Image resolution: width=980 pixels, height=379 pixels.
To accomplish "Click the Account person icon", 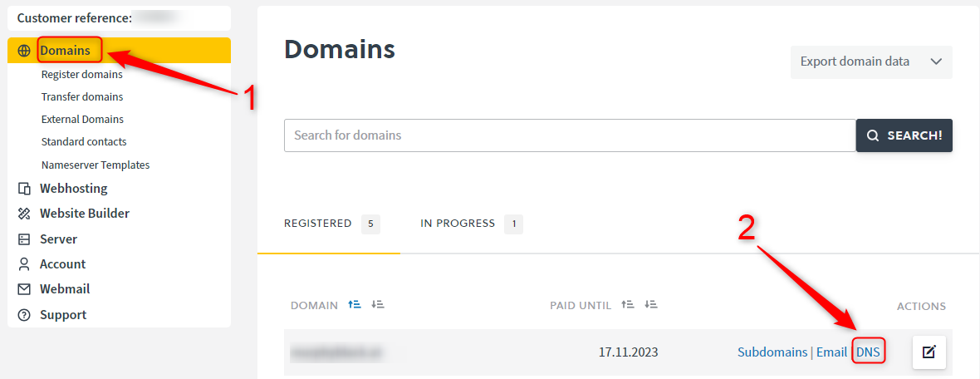I will tap(24, 264).
